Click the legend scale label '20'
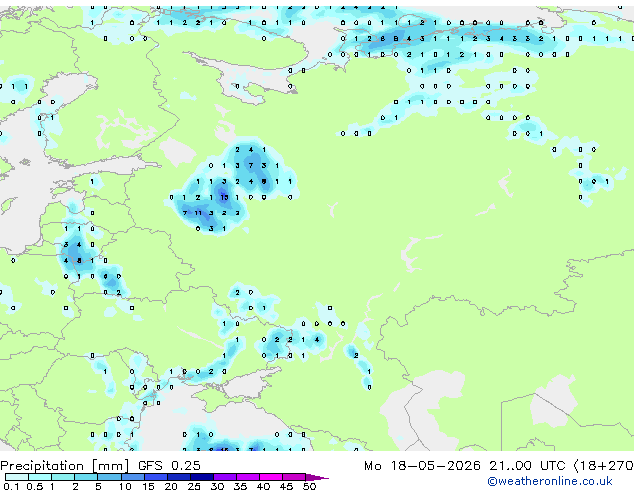Image resolution: width=634 pixels, height=490 pixels. tap(171, 486)
